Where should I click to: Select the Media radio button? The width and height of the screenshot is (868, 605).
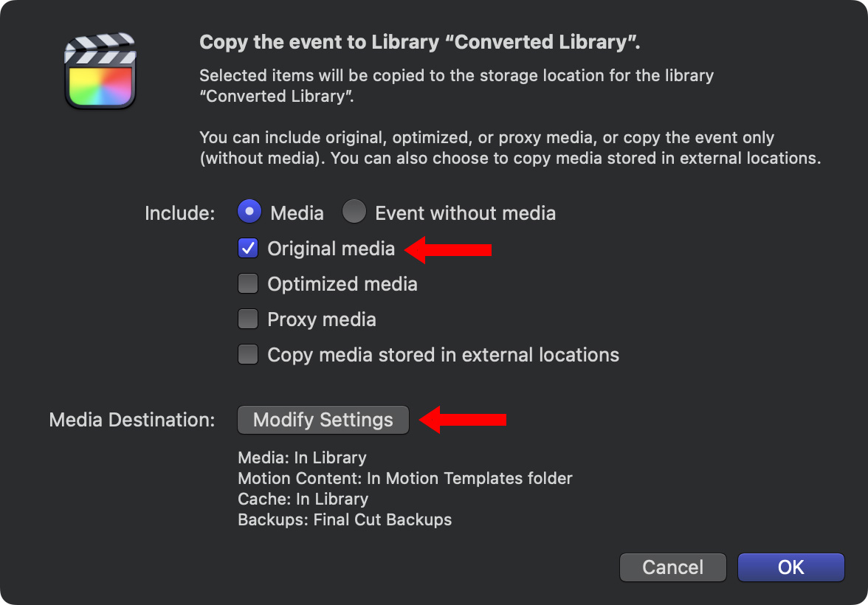(x=250, y=212)
